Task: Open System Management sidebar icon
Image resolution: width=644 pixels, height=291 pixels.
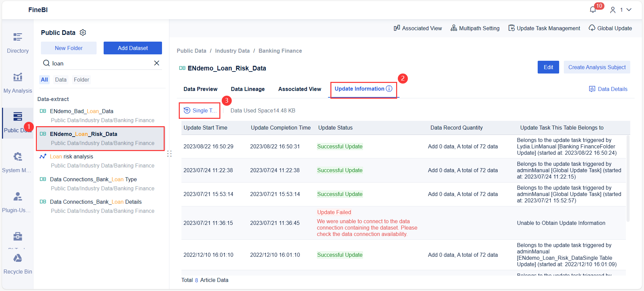Action: click(x=18, y=162)
